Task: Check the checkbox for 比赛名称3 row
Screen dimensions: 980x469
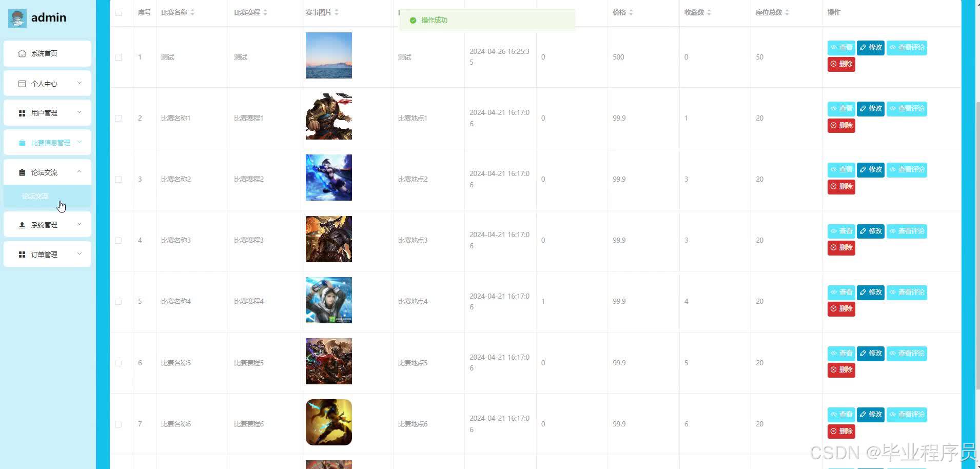Action: coord(119,241)
